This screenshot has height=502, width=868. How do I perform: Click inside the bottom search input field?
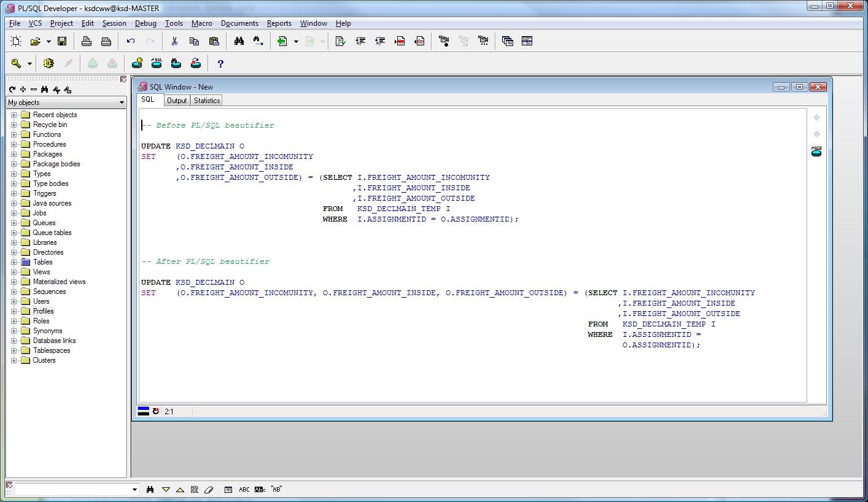tap(72, 489)
